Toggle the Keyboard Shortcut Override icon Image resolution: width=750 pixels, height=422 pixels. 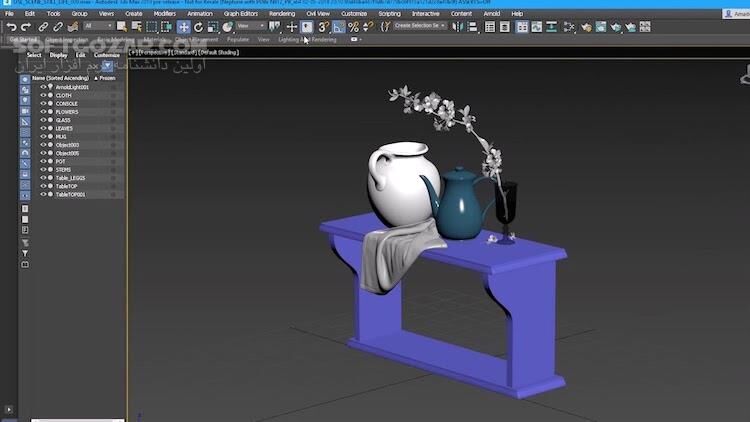pyautogui.click(x=307, y=27)
